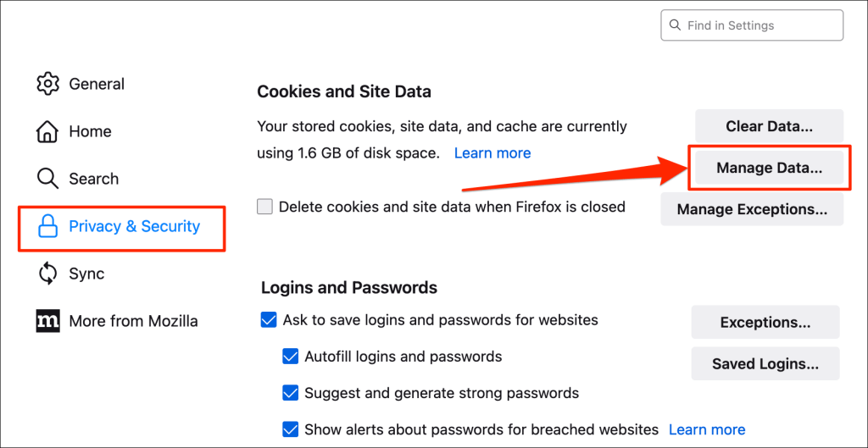Click the Home house icon
Image resolution: width=868 pixels, height=448 pixels.
coord(47,131)
